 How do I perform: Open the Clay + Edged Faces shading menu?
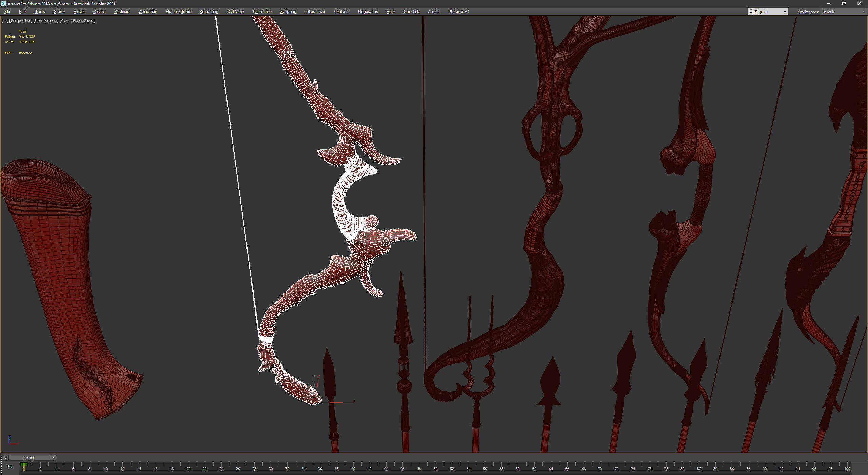coord(77,21)
